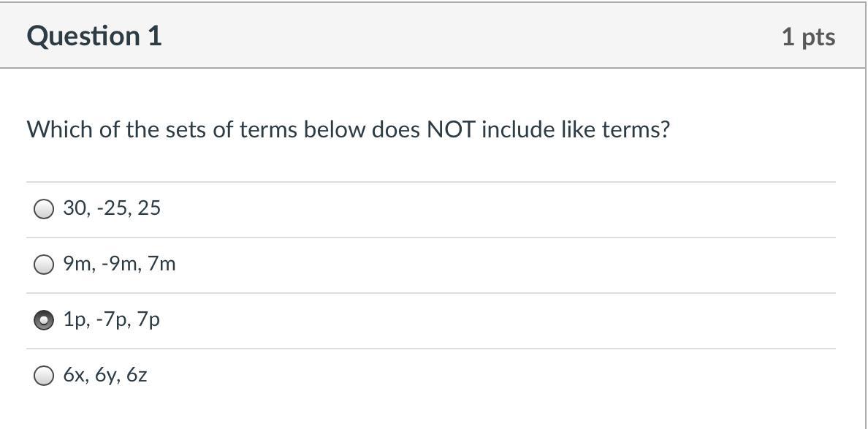
Task: Click the answer label "9m, -9m, 7m"
Action: pos(119,264)
